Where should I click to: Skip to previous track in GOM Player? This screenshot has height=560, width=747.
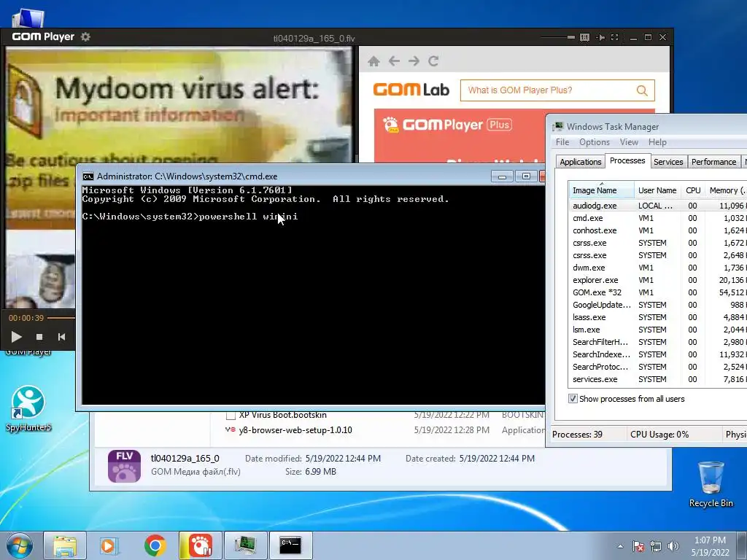(61, 337)
